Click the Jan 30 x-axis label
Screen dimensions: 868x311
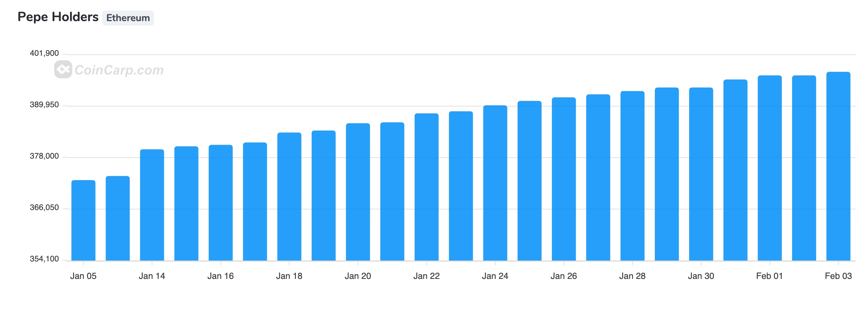click(701, 276)
